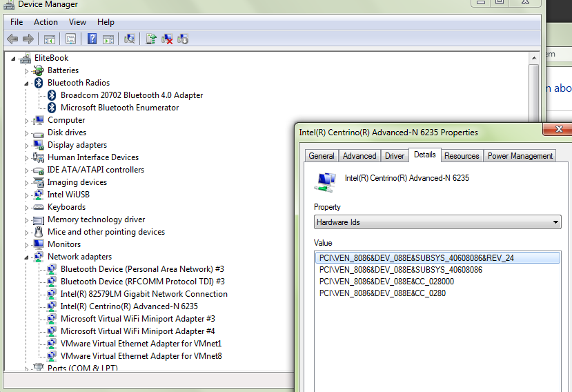This screenshot has width=572, height=392.
Task: Click the Mice and other pointing devices icon
Action: 39,232
